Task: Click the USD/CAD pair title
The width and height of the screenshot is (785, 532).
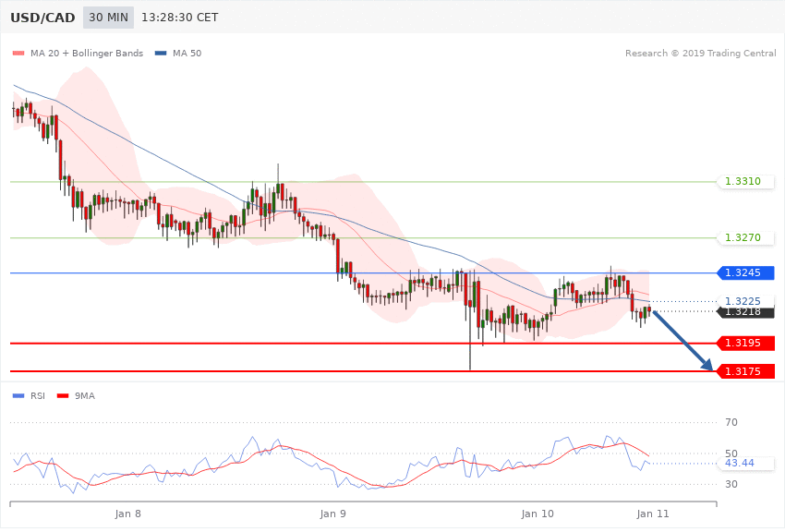Action: coord(42,18)
